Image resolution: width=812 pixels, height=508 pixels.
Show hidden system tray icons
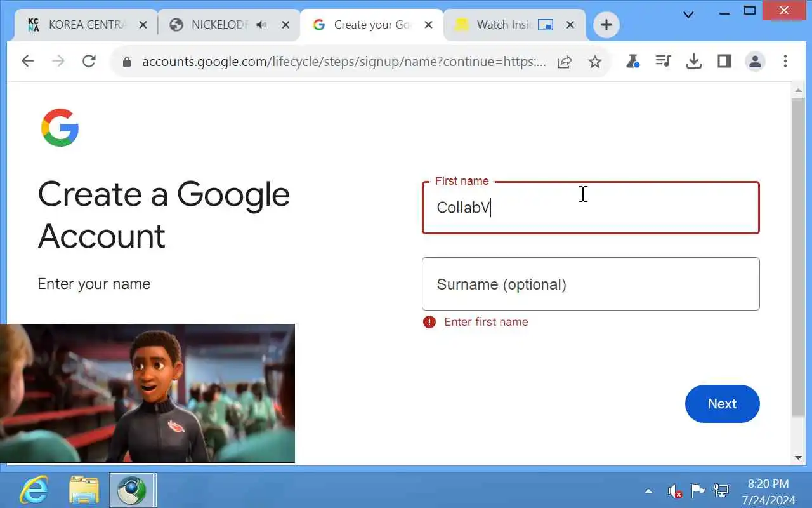[648, 490]
